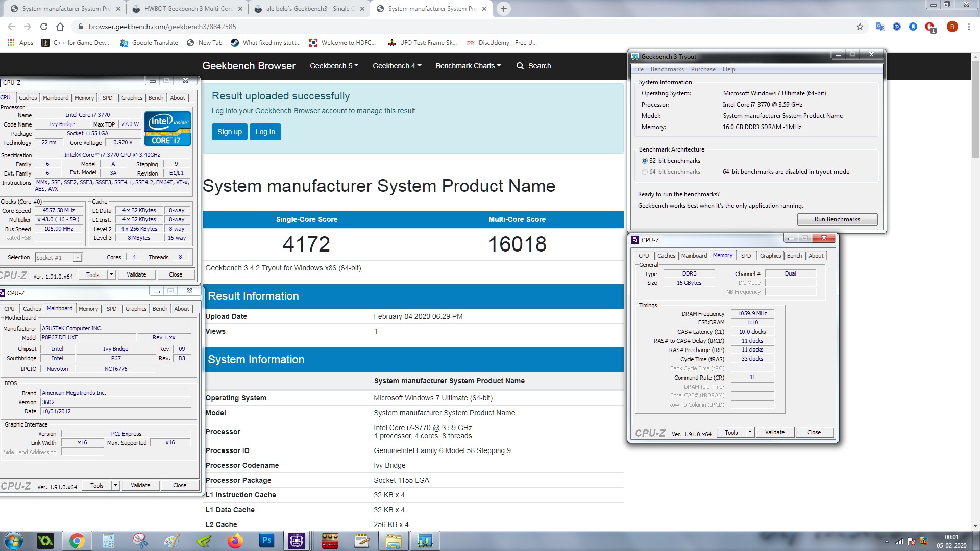This screenshot has height=551, width=980.
Task: Open the C++ for Game Dev bookmark
Action: (x=76, y=43)
